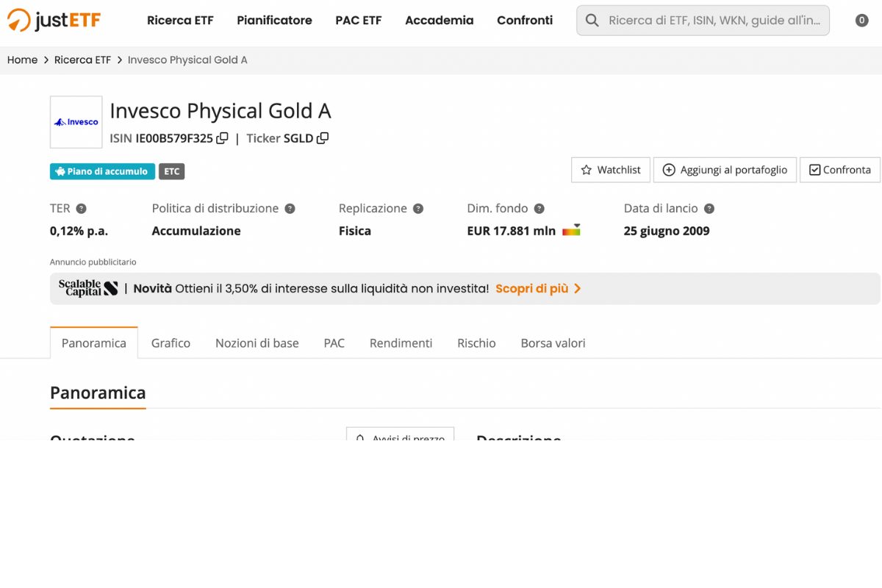Toggle Confronta compare checkbox button
Viewport: 882px width, 588px height.
(839, 170)
